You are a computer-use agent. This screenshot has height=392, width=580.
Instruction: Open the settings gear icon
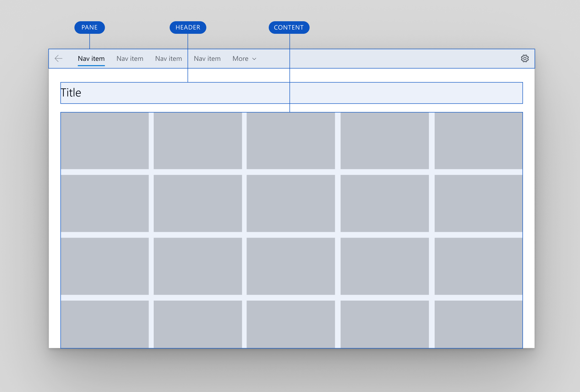[525, 59]
